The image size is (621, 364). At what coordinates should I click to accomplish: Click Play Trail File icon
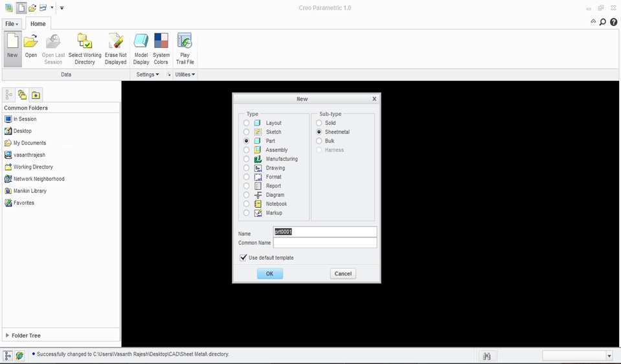(x=185, y=49)
